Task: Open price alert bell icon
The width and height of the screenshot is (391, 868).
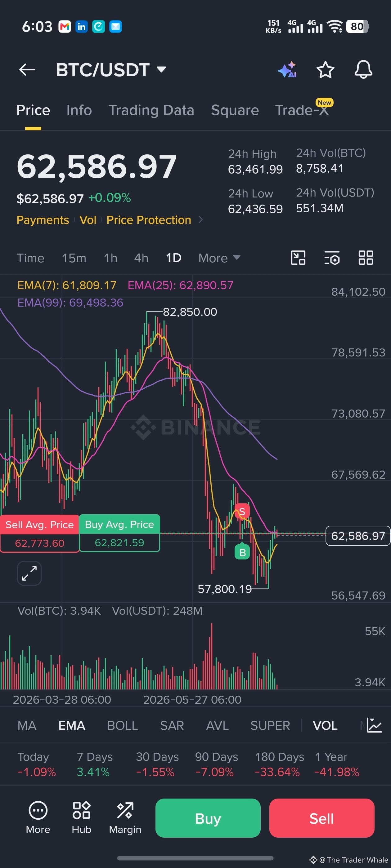Action: 363,70
